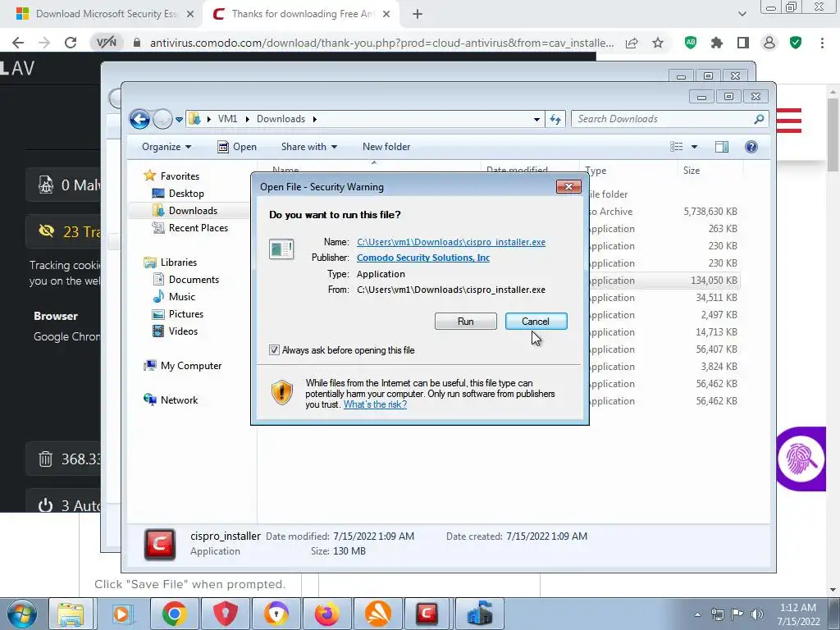Image resolution: width=840 pixels, height=630 pixels.
Task: Sort the file list by the Size column
Action: point(691,171)
